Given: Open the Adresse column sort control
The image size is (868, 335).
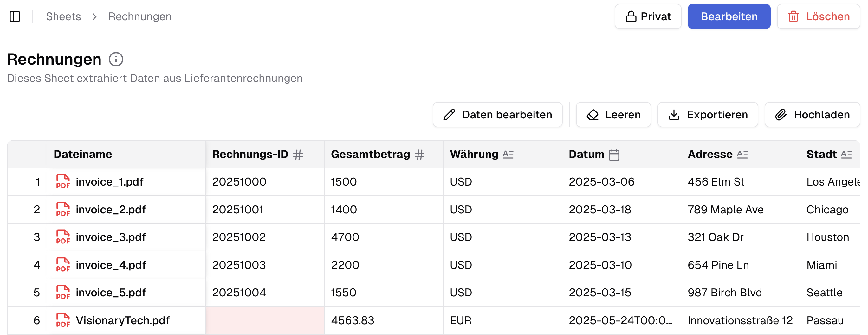Looking at the screenshot, I should (742, 154).
